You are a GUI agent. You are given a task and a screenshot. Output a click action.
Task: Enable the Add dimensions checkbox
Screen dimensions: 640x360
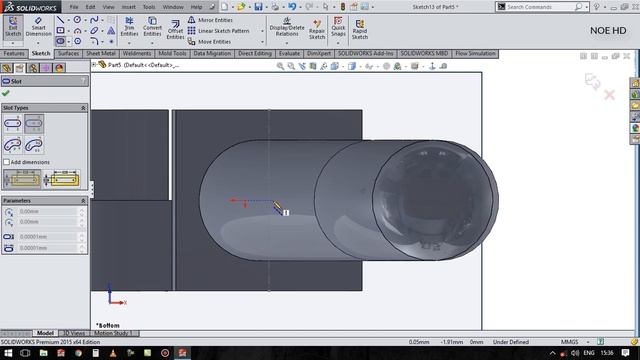[6, 162]
